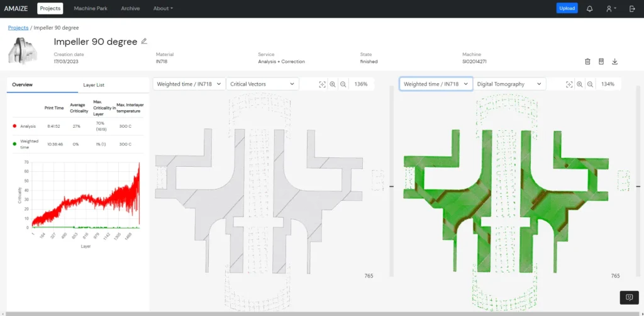The height and width of the screenshot is (316, 644).
Task: Zoom out on the Digital Tomography view
Action: 590,84
